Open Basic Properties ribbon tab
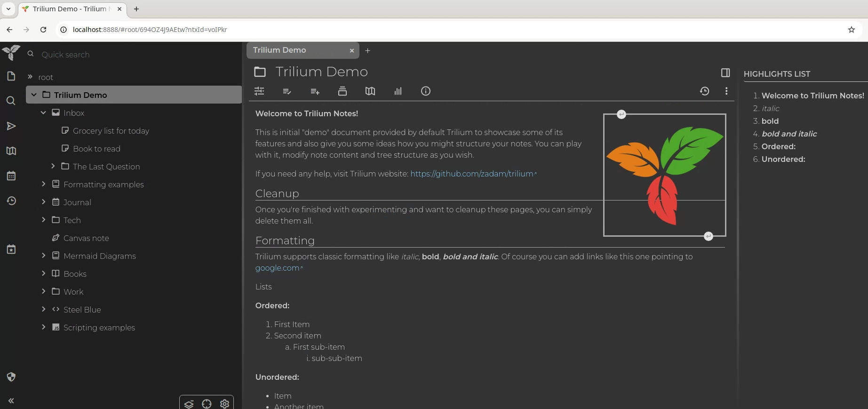 [x=259, y=91]
